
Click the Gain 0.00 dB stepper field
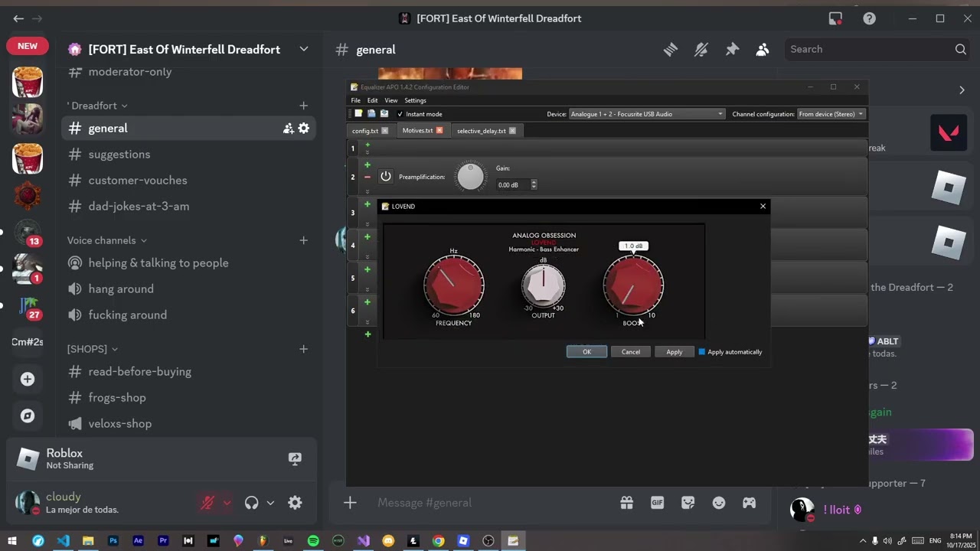[517, 184]
